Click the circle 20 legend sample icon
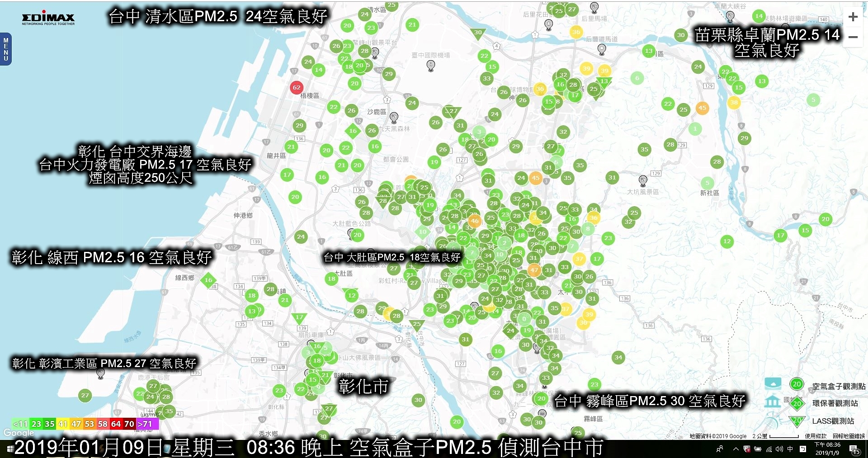This screenshot has width=868, height=458. 797,384
